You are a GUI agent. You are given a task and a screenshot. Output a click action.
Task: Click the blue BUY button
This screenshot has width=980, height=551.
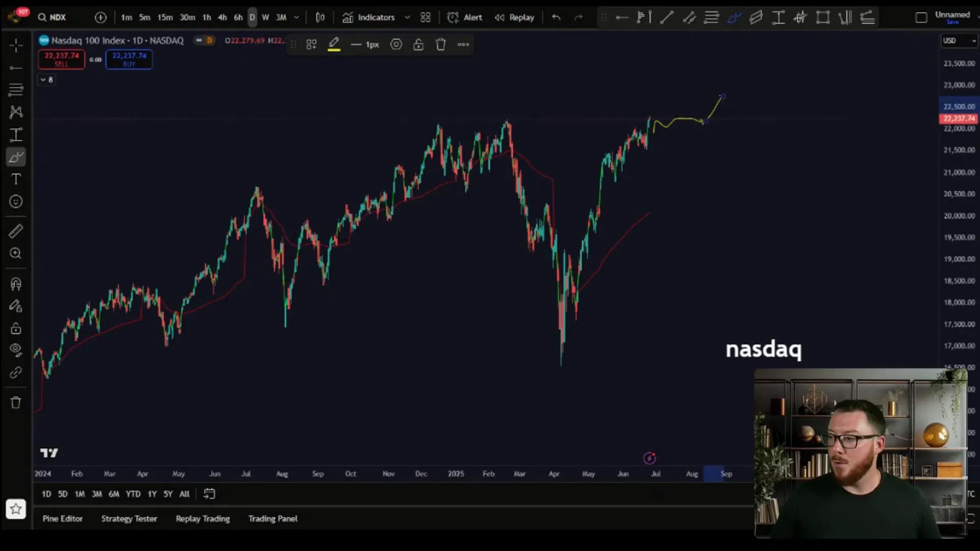129,59
